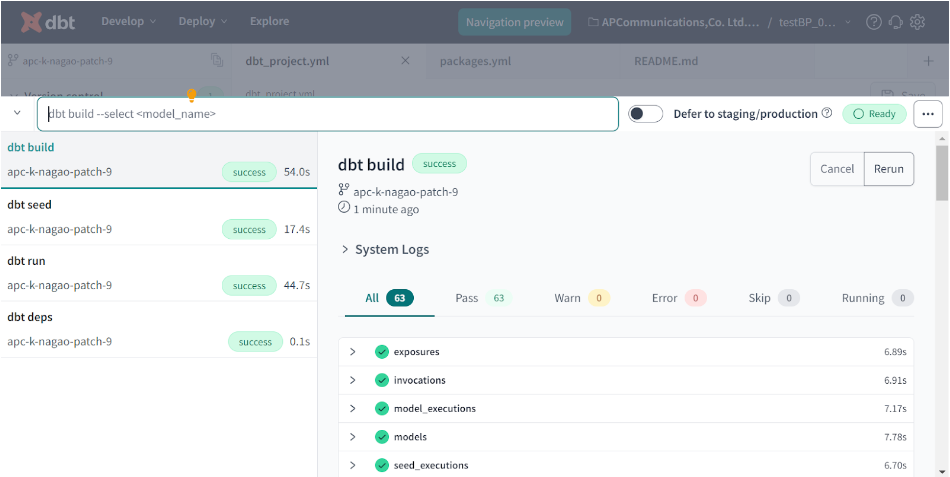The image size is (950, 477).
Task: Select the dbt run history entry
Action: [159, 273]
